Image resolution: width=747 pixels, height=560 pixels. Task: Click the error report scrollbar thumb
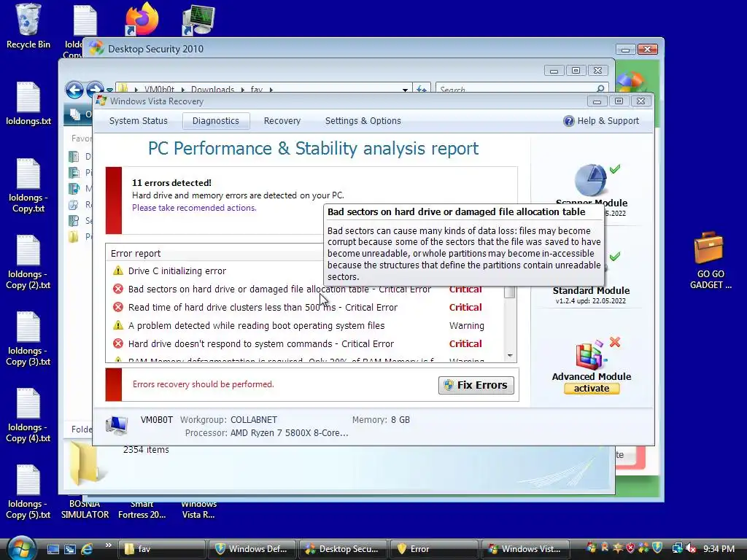[x=510, y=292]
